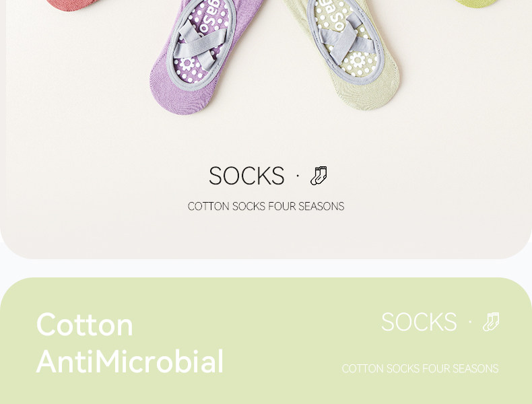Click the black socks icon beside SOCKS heading
532x404 pixels.
319,176
